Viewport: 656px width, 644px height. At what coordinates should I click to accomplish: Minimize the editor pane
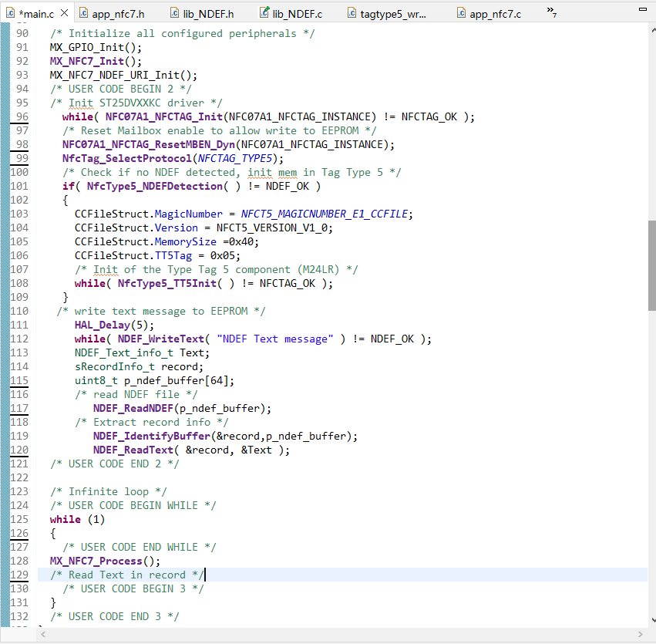click(x=643, y=8)
